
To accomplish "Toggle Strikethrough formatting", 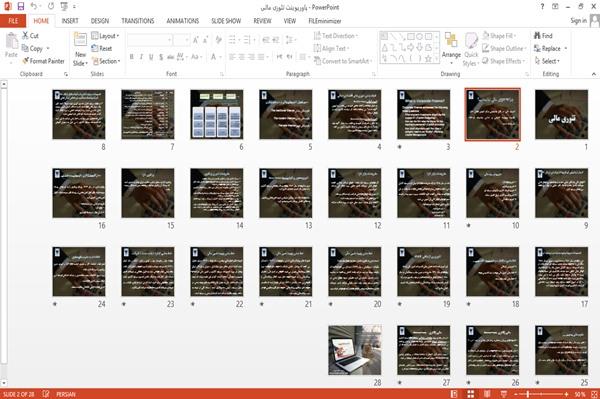I will 170,57.
